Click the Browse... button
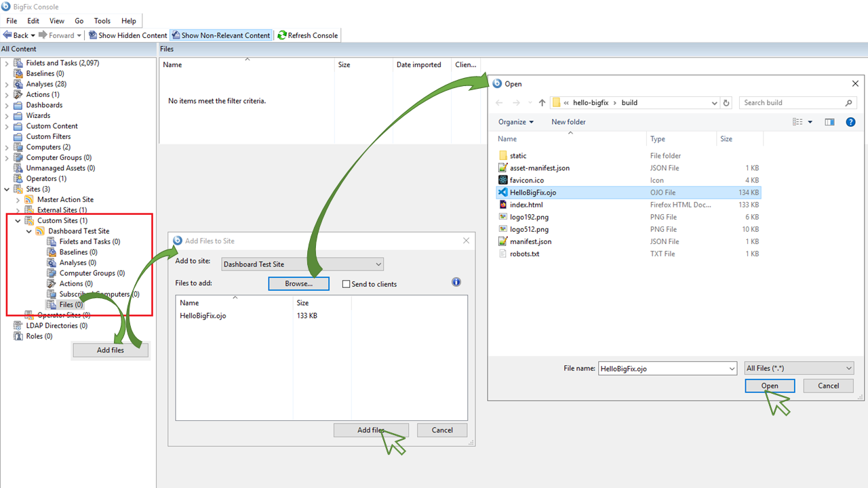Image resolution: width=868 pixels, height=488 pixels. [x=298, y=283]
